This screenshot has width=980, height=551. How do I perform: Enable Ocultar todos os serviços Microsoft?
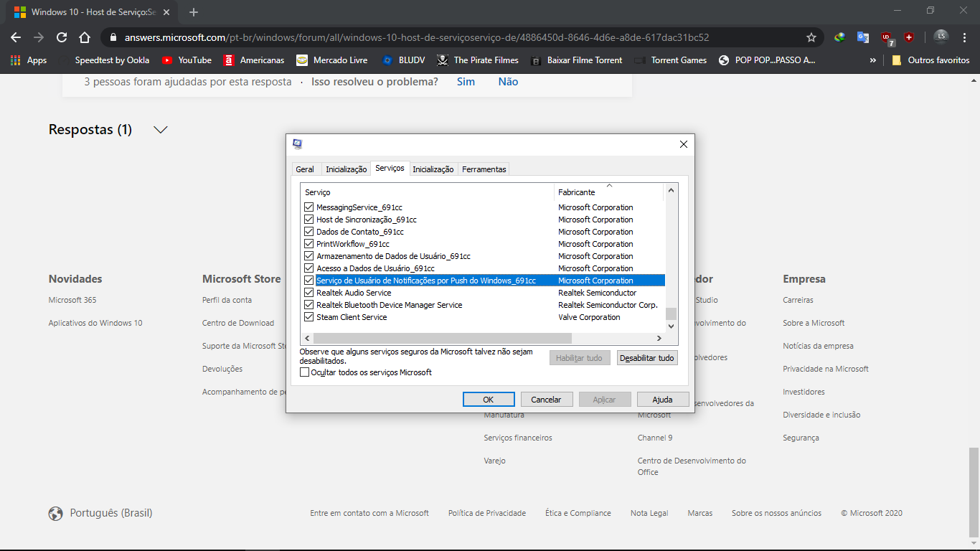(305, 372)
